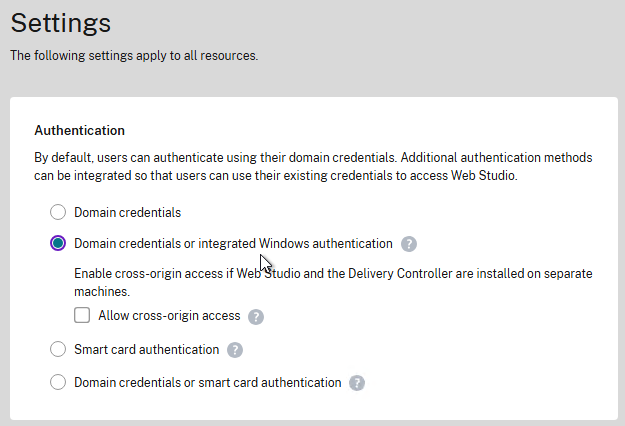Select the Domain credentials radio button

tap(58, 212)
